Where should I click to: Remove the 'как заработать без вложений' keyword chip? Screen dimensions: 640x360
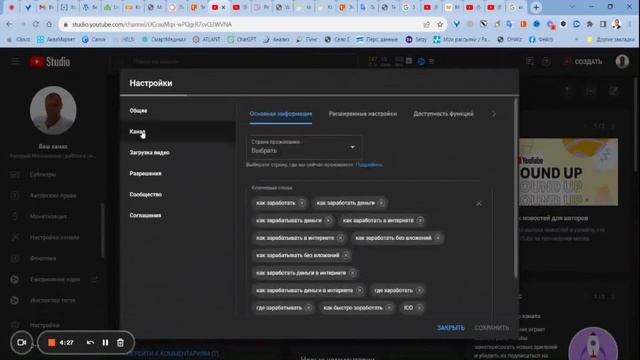point(438,238)
